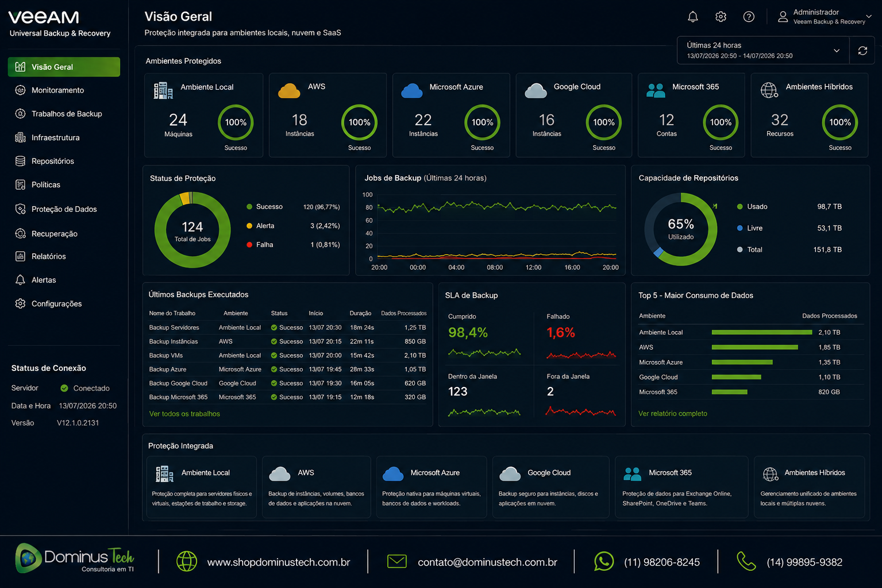
Task: Click the Microsoft 365 people icon in Ambientes Protegidos
Action: [x=656, y=90]
